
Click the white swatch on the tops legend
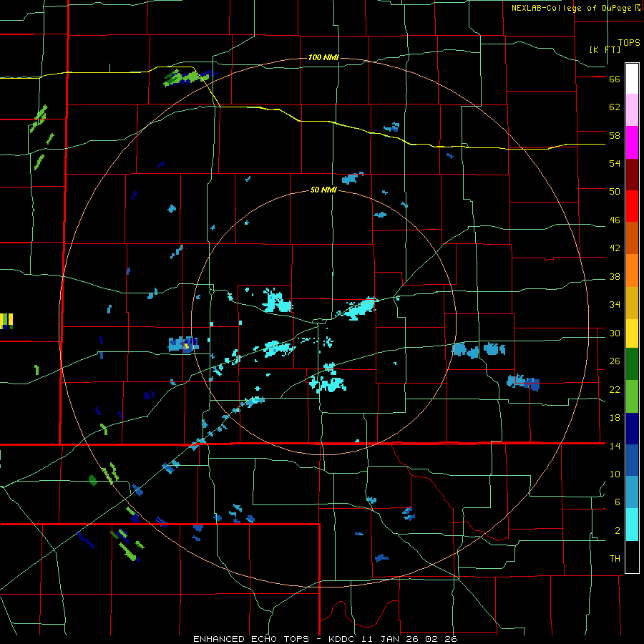632,79
